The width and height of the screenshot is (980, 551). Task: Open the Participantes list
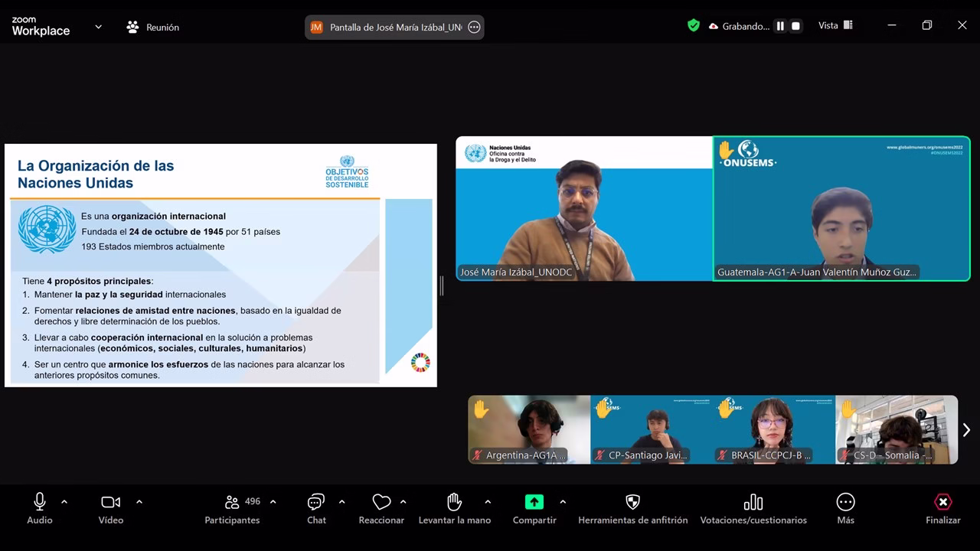coord(232,503)
